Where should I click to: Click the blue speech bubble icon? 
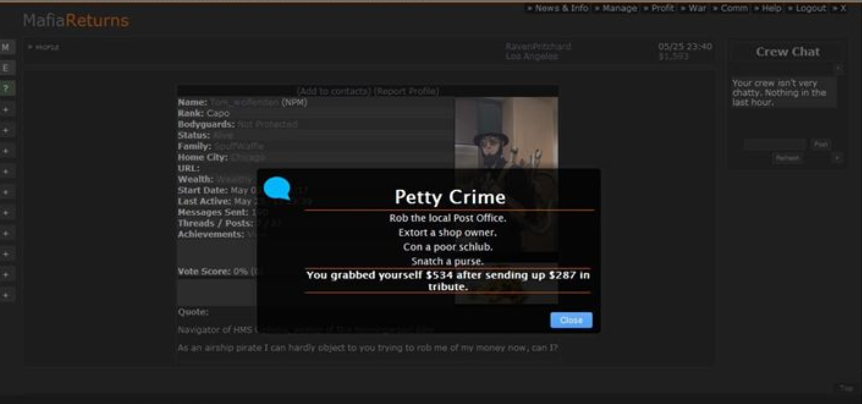[278, 186]
